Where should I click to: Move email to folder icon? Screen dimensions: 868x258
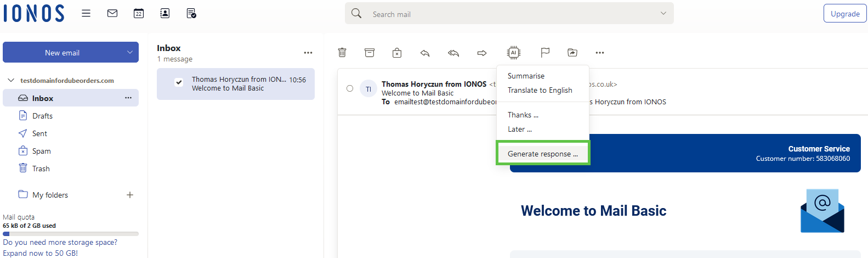pos(572,53)
